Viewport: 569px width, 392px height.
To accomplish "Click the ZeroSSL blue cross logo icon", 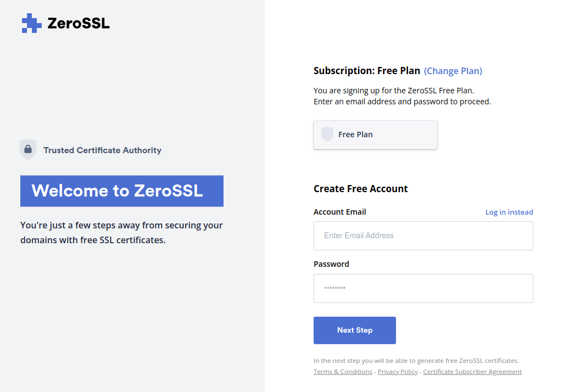I will [x=31, y=23].
